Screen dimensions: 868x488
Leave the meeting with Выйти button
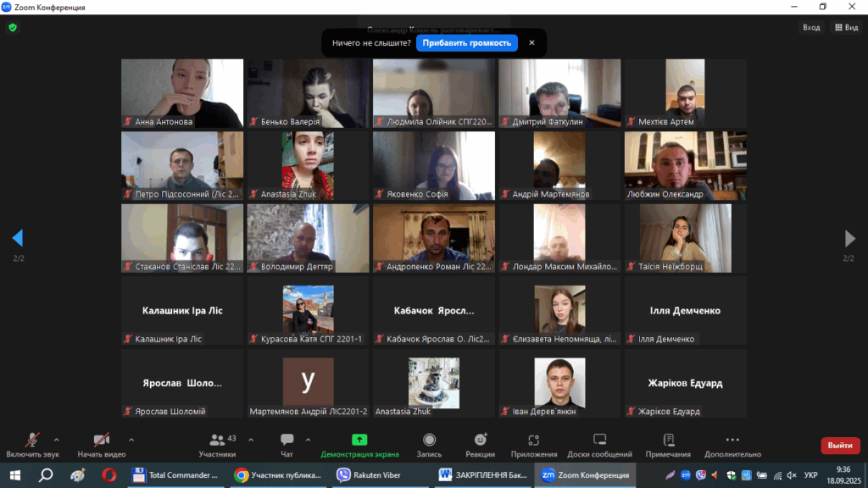tap(839, 446)
